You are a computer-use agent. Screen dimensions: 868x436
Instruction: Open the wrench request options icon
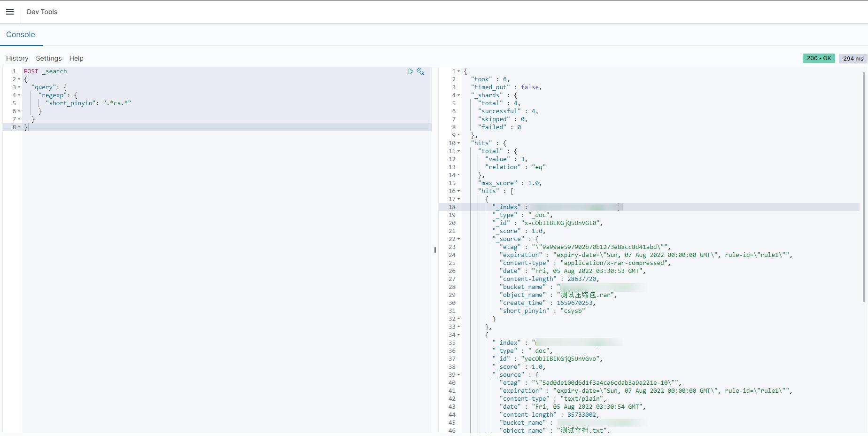coord(420,71)
